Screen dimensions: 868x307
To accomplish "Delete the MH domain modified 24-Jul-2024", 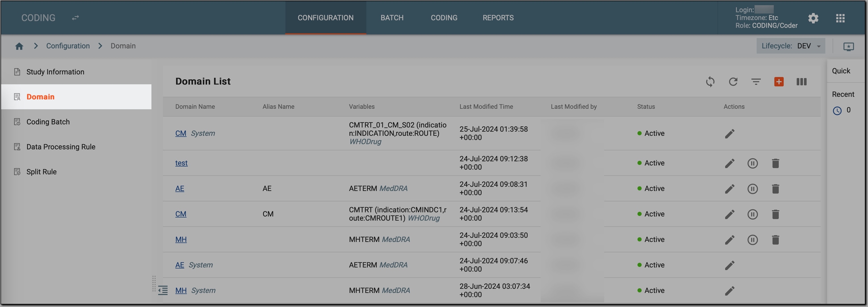I will pos(775,240).
